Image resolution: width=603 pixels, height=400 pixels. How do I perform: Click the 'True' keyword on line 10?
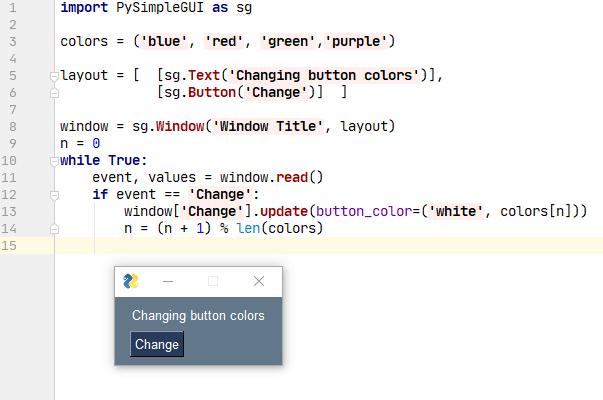124,160
